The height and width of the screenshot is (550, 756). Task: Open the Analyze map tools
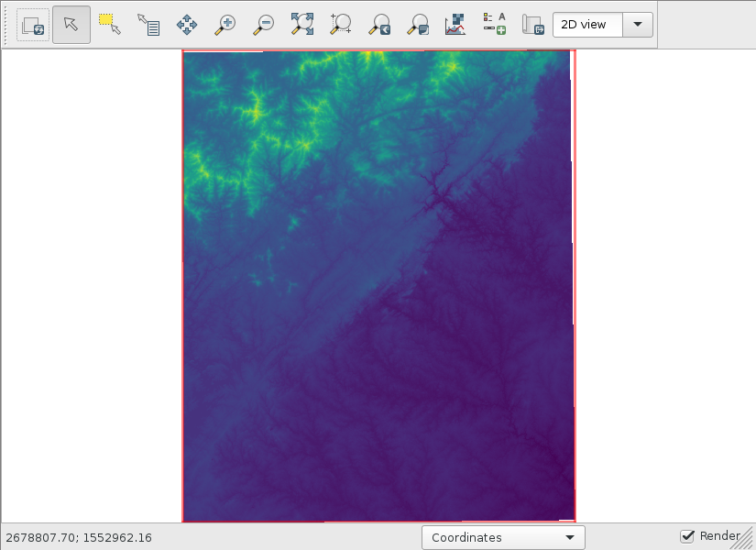click(455, 25)
